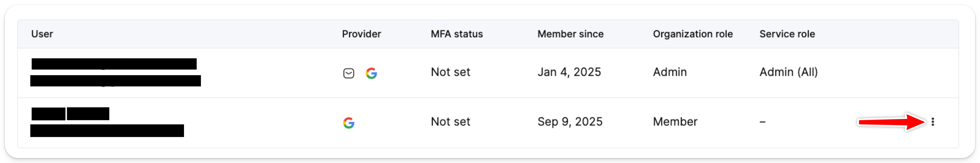Select the MFA status column header
The height and width of the screenshot is (163, 980).
click(457, 34)
